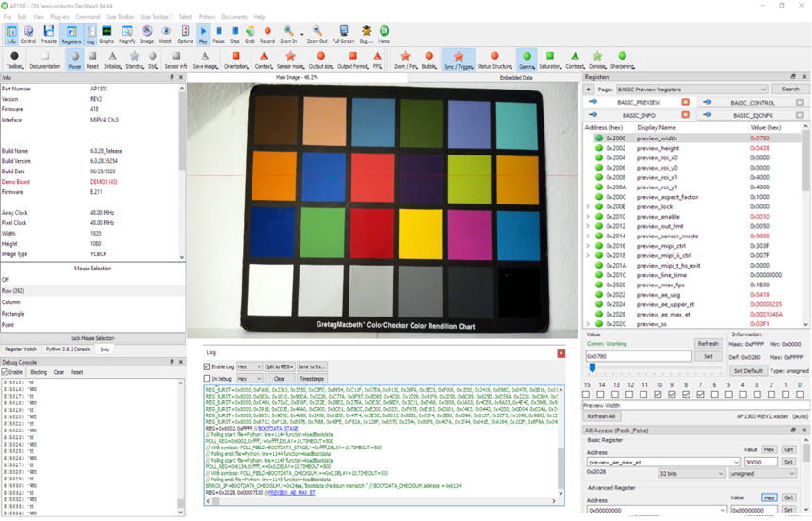Open the Presets toolbar icon

pos(48,34)
